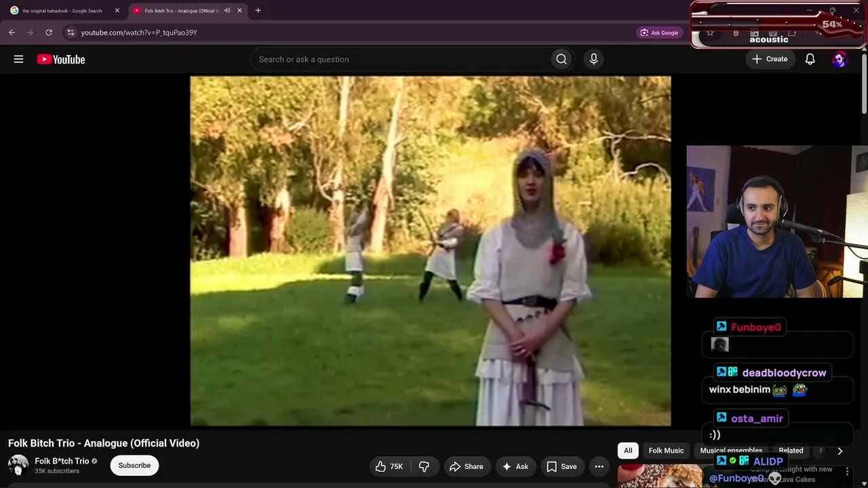This screenshot has height=488, width=868.
Task: Select the video title text
Action: (104, 443)
